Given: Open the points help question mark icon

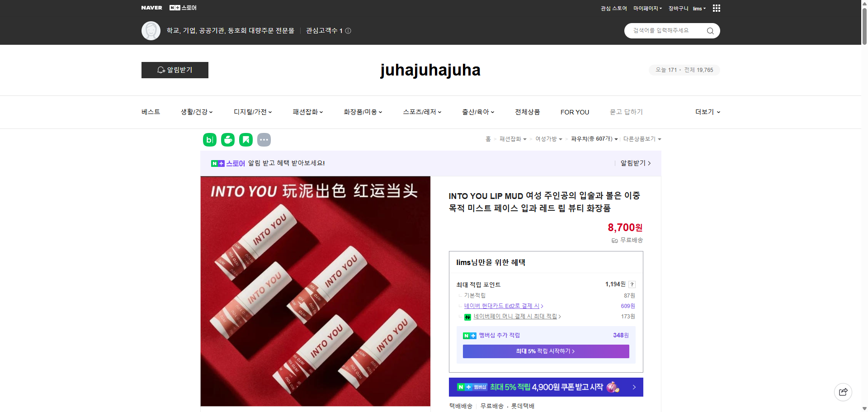Looking at the screenshot, I should click(632, 284).
